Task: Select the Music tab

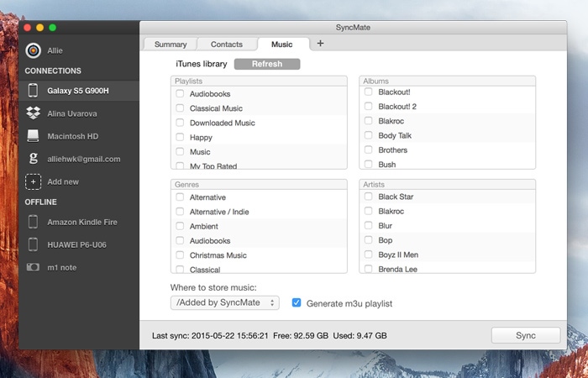Action: point(282,45)
